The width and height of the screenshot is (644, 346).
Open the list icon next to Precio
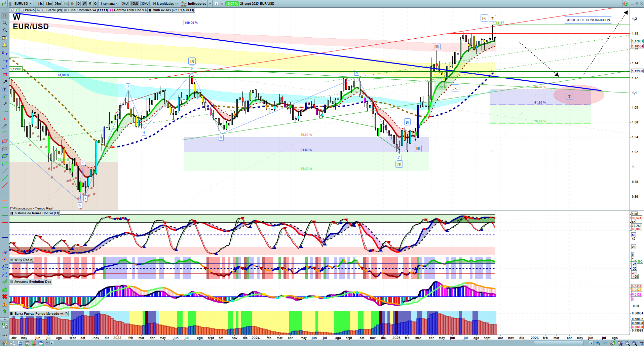tap(38, 10)
